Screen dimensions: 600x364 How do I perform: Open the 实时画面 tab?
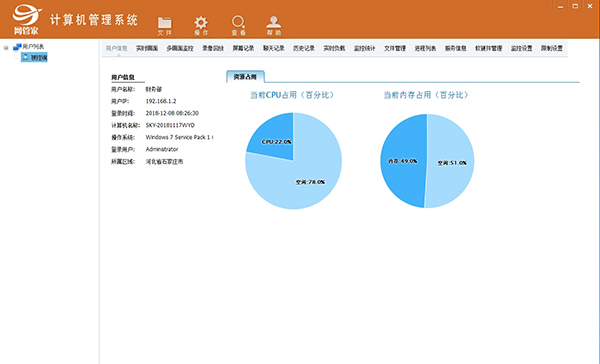[x=147, y=48]
